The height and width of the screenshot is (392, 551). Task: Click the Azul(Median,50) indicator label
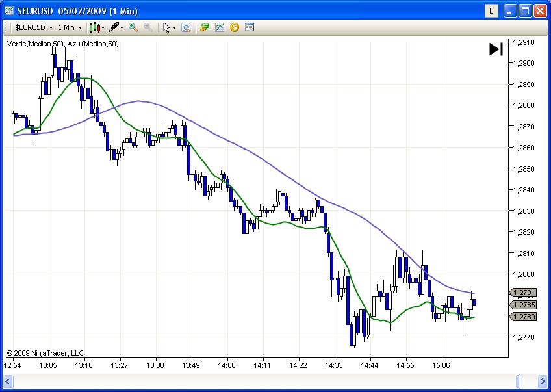coord(93,44)
